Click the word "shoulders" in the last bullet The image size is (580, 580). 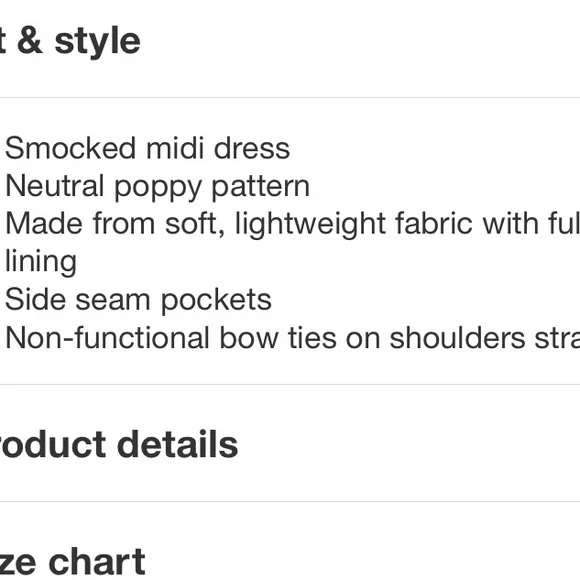457,338
